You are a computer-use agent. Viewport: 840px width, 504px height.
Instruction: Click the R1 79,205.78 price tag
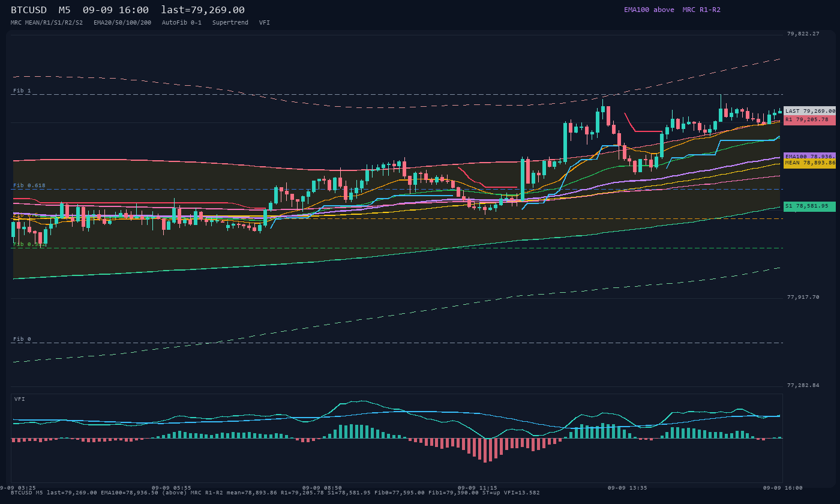point(809,120)
